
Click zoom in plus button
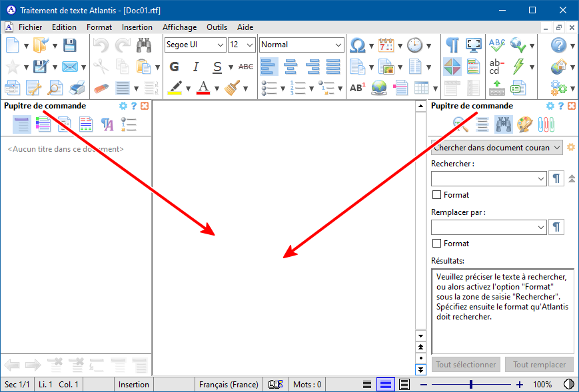520,385
